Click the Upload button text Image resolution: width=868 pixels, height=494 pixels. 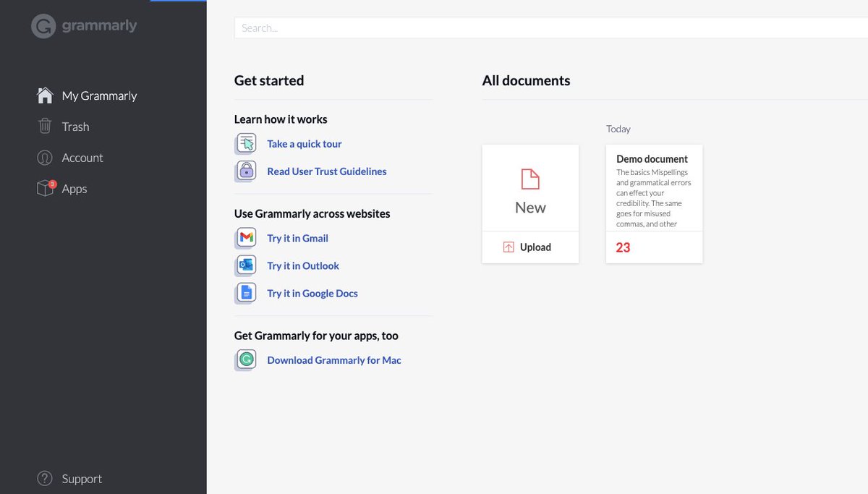(535, 247)
